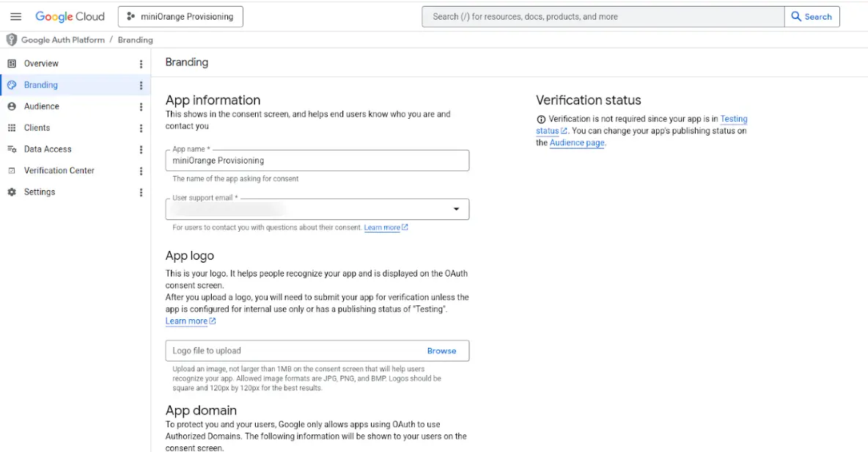Open Learn more link under support email
Viewport: 868px width, 452px height.
(x=386, y=227)
